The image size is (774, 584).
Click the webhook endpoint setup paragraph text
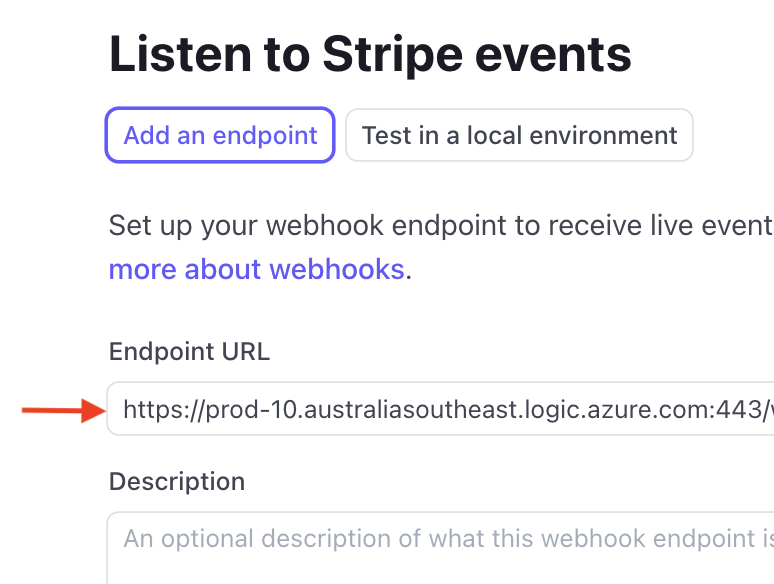coord(440,224)
